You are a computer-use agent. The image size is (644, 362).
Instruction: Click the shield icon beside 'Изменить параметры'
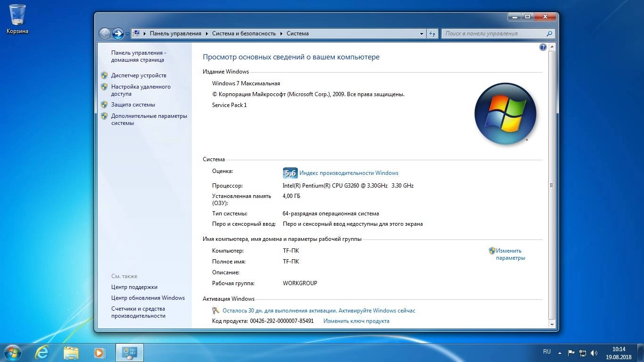[x=492, y=251]
